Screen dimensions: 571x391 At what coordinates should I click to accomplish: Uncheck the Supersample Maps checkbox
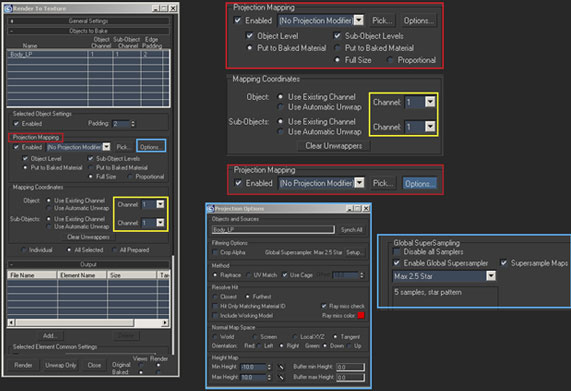pyautogui.click(x=504, y=262)
